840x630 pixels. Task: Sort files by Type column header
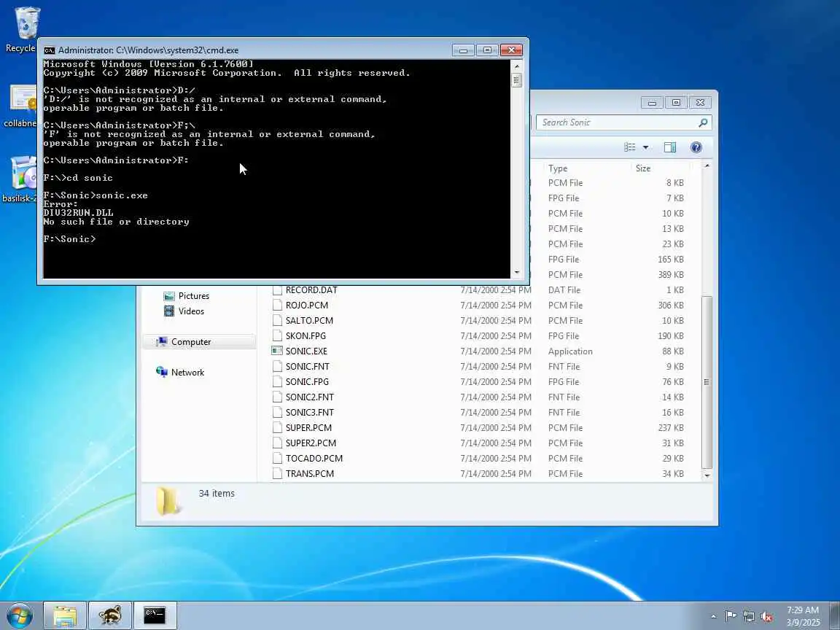557,168
